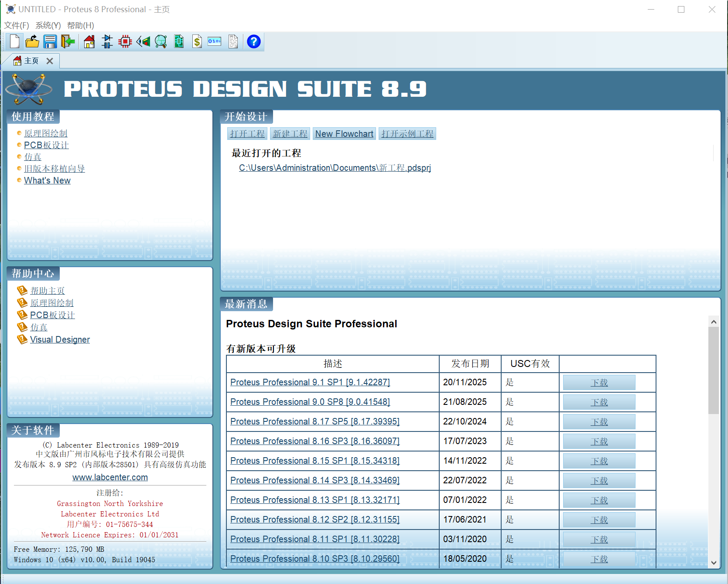Screen dimensions: 728x584
Task: Click news panel scrollbar down arrow
Action: [x=714, y=563]
